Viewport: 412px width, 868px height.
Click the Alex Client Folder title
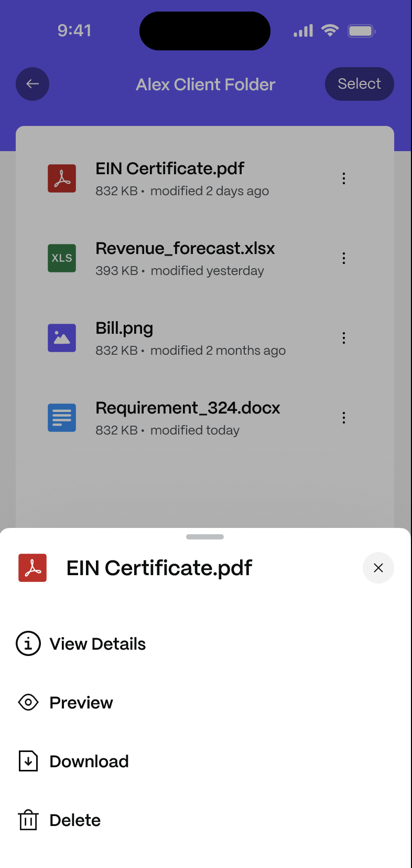(x=205, y=84)
